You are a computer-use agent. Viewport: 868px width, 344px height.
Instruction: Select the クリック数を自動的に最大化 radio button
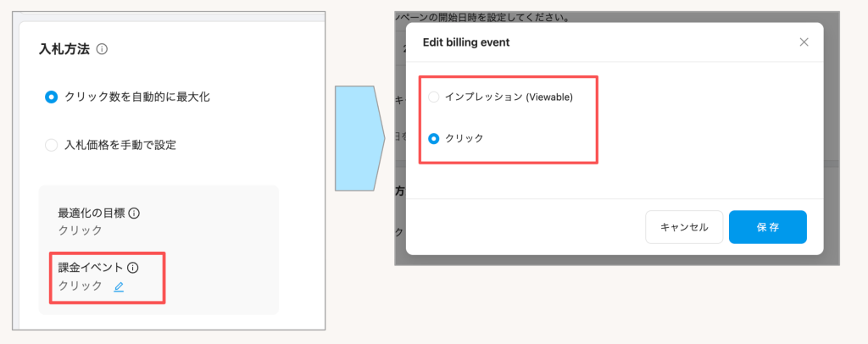[51, 97]
